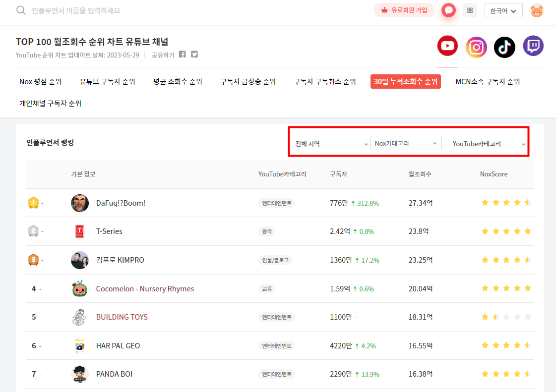Open 김프로 KIMPRO channel avatar
Viewport: 556px width, 392px height.
(x=80, y=260)
